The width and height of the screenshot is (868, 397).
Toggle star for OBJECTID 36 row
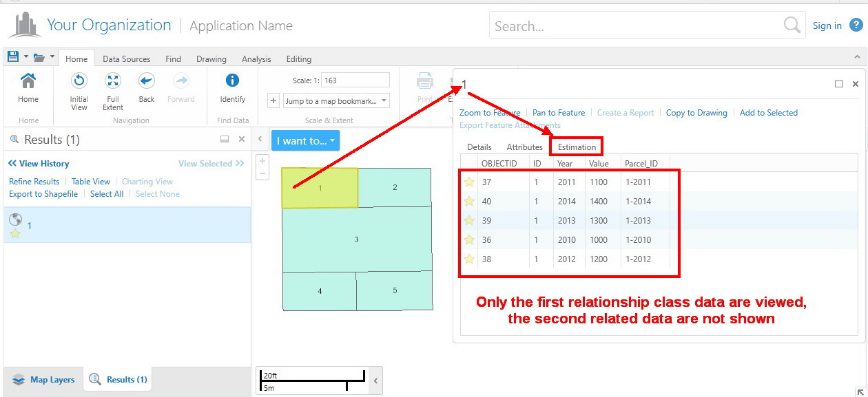click(469, 240)
